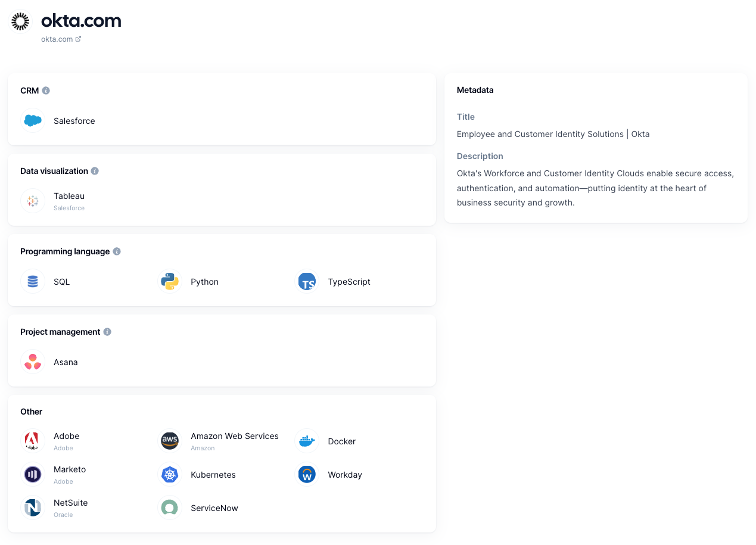Select the TypeScript language label
756x545 pixels.
[349, 282]
